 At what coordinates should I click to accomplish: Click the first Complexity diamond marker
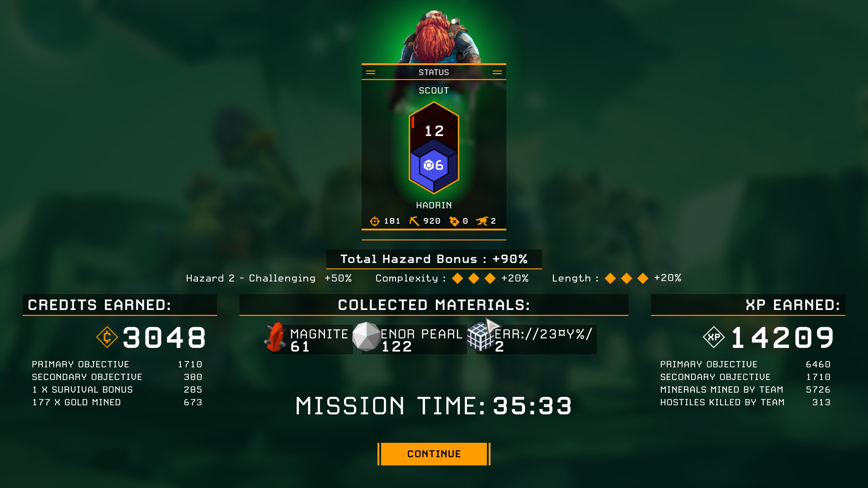458,278
